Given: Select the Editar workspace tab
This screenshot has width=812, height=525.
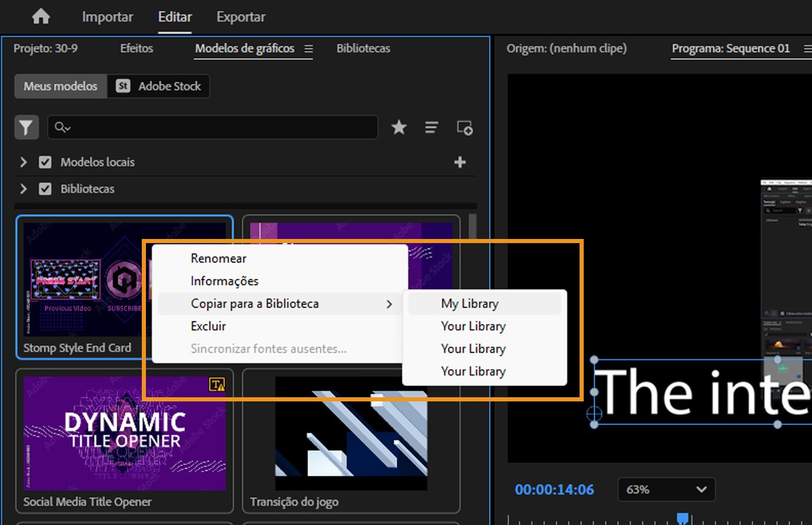Looking at the screenshot, I should (175, 17).
